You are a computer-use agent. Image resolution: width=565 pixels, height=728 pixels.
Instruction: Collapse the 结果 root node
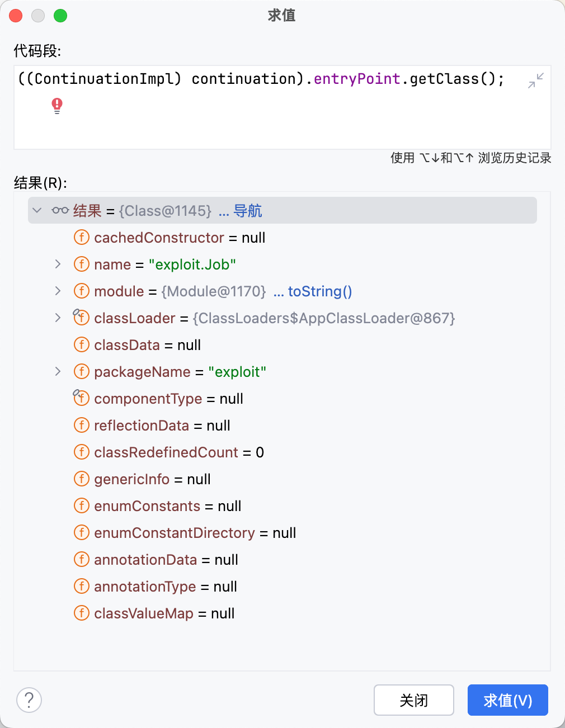click(x=37, y=211)
